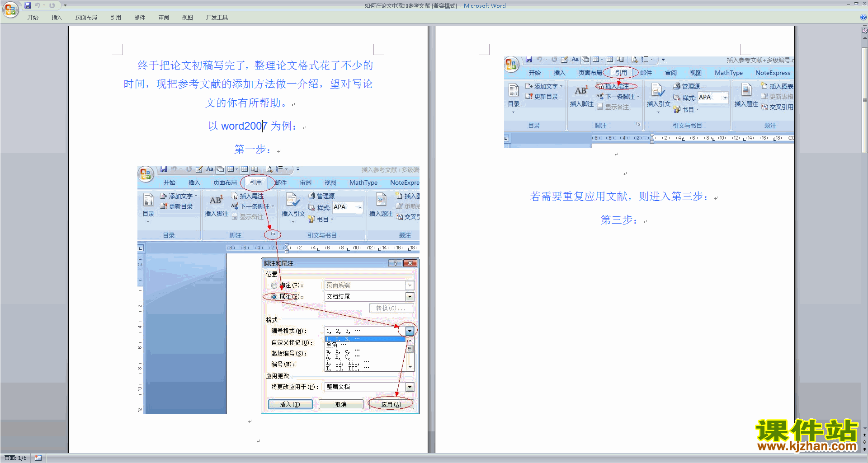Undo the last action in Quick Access toolbar

click(38, 5)
